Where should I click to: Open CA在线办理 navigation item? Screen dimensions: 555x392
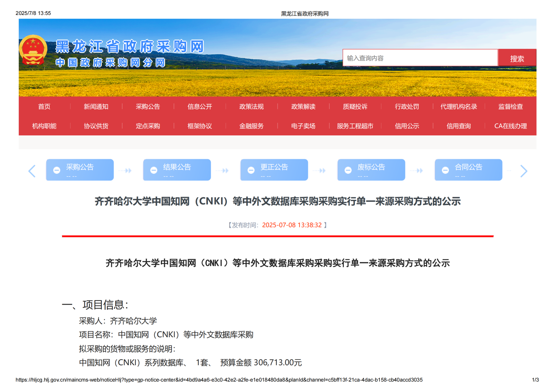click(510, 126)
